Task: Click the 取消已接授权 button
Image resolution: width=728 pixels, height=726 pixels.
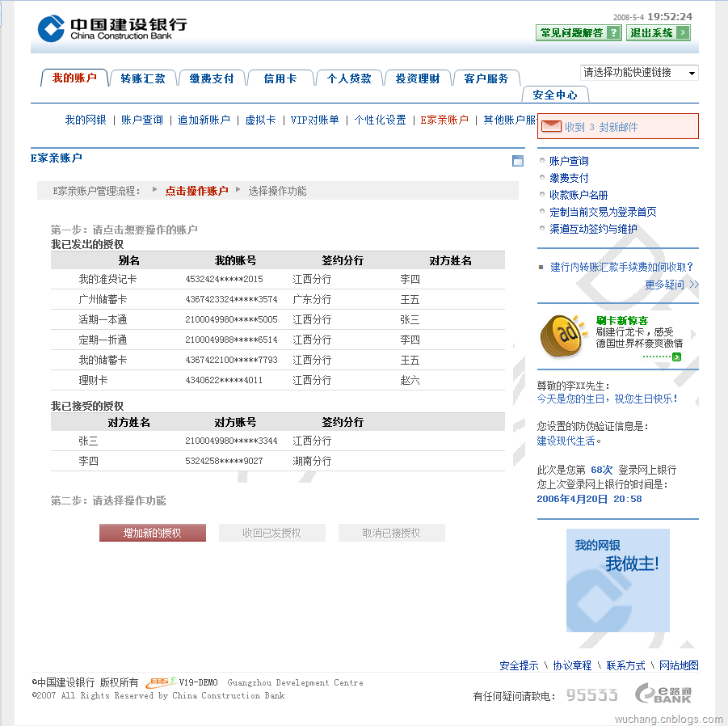Action: (391, 533)
